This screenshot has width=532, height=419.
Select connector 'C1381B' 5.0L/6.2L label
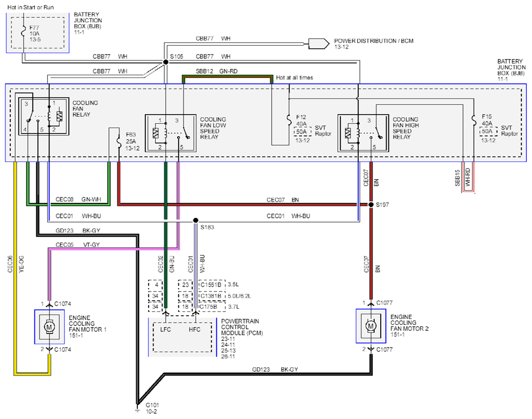(211, 296)
